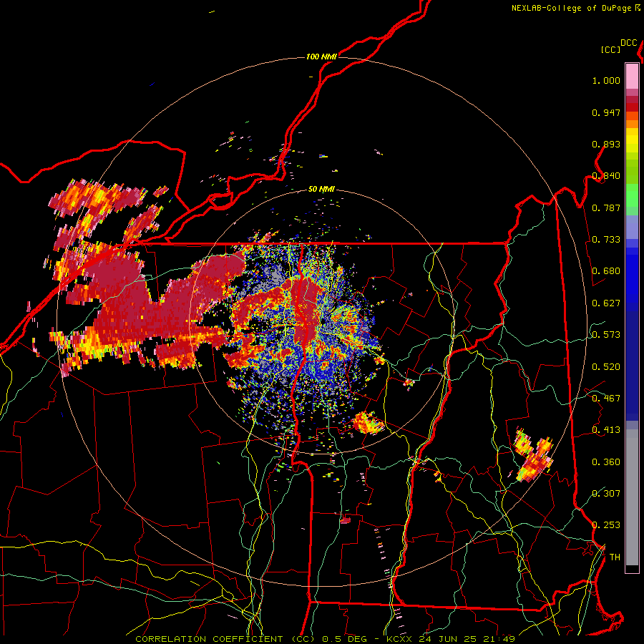Click the 0.520 legend value
The height and width of the screenshot is (644, 644).
(606, 367)
